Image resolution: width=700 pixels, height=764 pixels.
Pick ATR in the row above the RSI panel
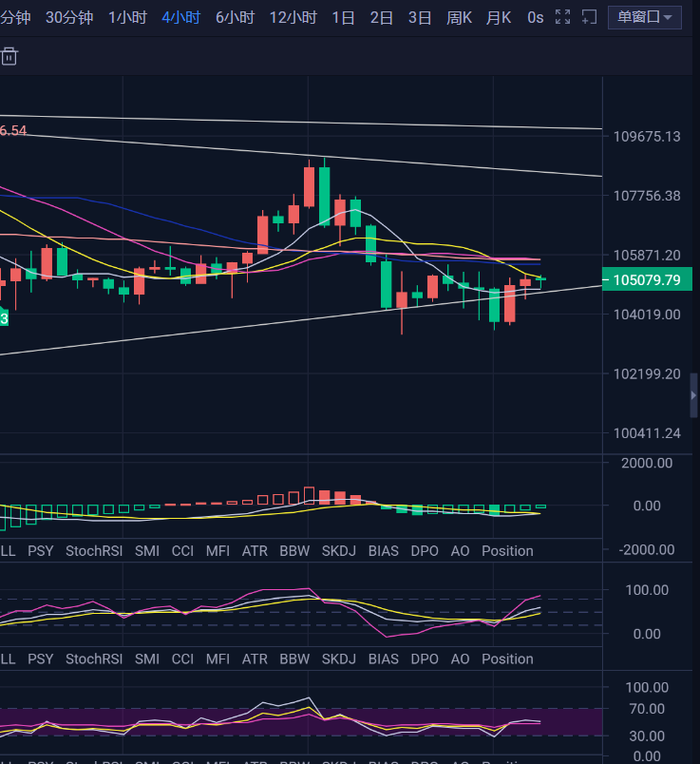pyautogui.click(x=255, y=659)
